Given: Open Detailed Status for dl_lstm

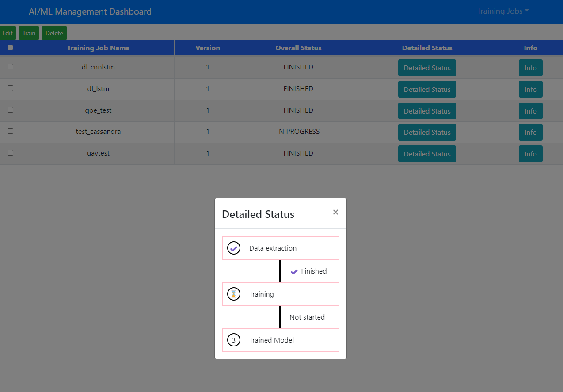Looking at the screenshot, I should click(427, 89).
